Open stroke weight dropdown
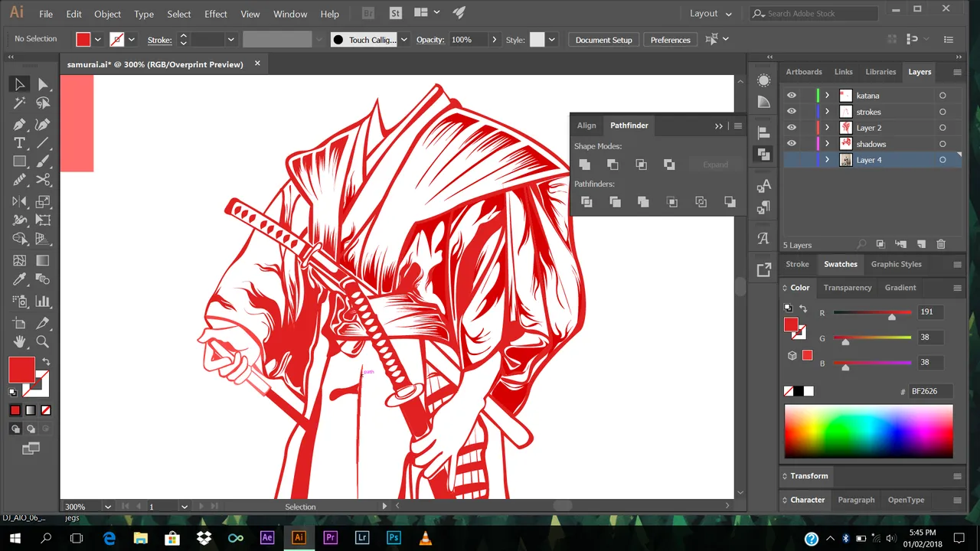This screenshot has width=980, height=551. 230,40
